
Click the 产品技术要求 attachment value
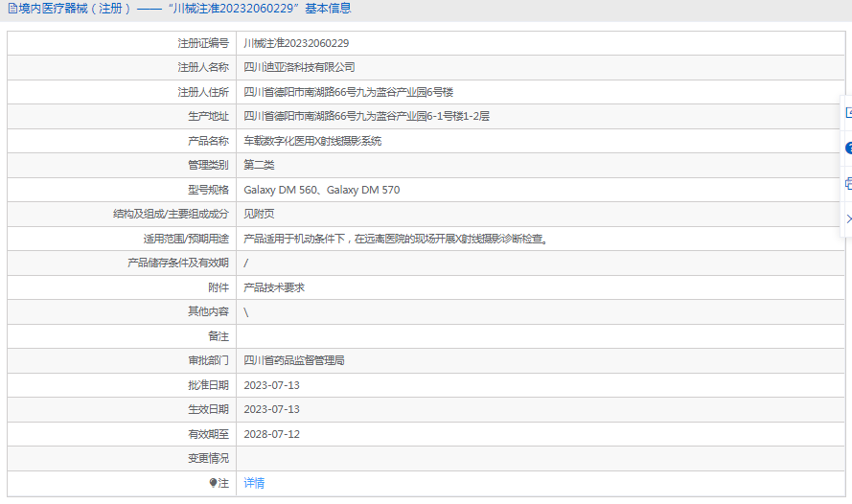click(274, 287)
